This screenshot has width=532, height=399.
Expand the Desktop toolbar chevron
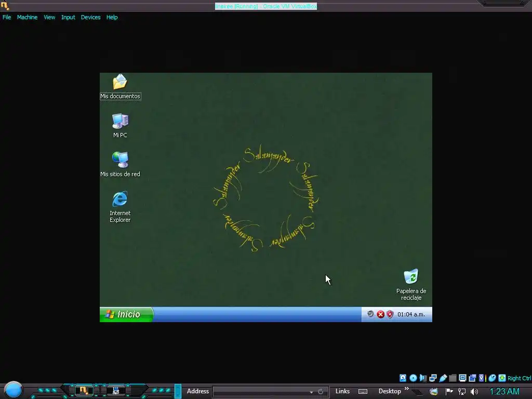point(406,389)
